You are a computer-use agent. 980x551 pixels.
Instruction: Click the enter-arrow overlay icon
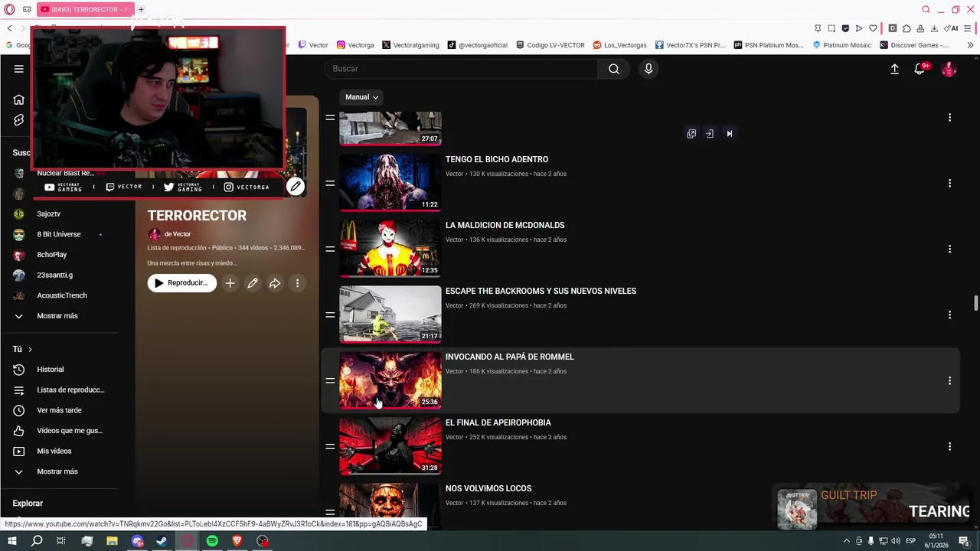pos(710,134)
